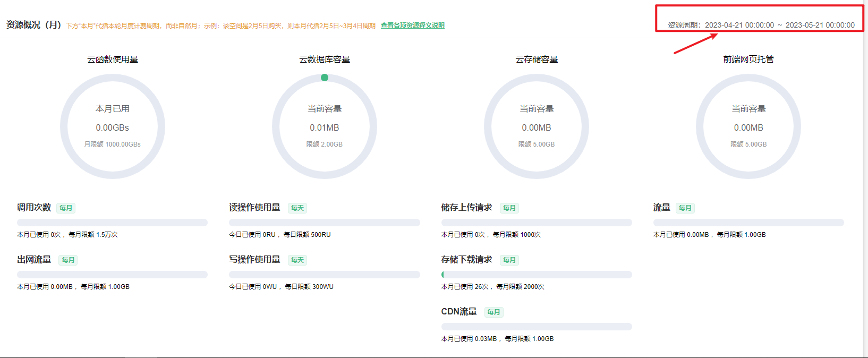Viewport: 868px width, 358px height.
Task: Open the 查看各项资源释义说明 link
Action: pos(412,25)
